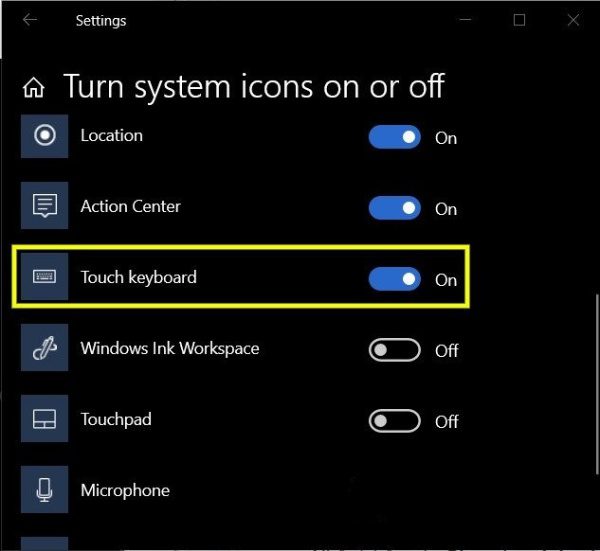Screen dimensions: 600x551
Task: Click the Action Center message icon
Action: (x=44, y=205)
